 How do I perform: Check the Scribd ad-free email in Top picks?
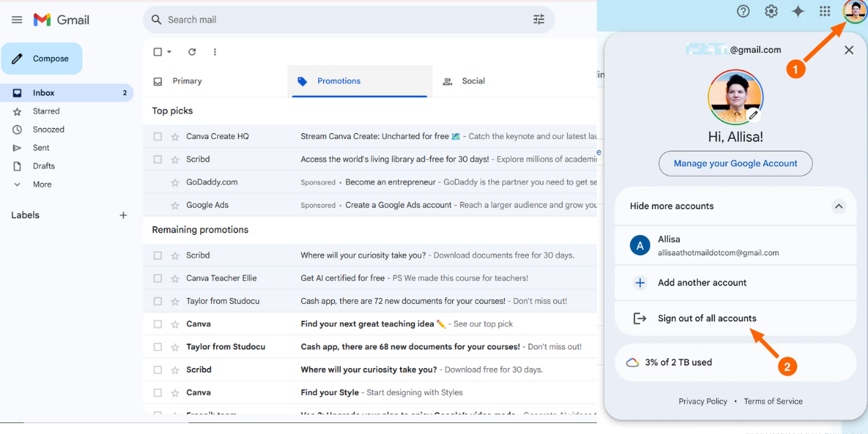(x=158, y=159)
